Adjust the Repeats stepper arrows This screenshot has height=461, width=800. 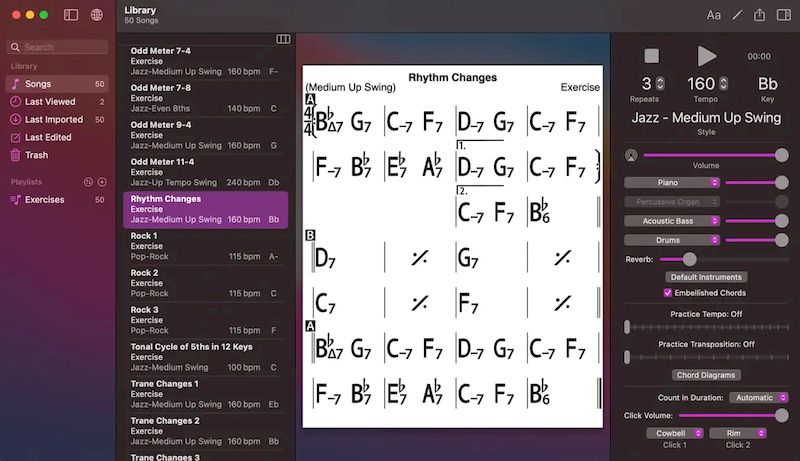pyautogui.click(x=660, y=84)
